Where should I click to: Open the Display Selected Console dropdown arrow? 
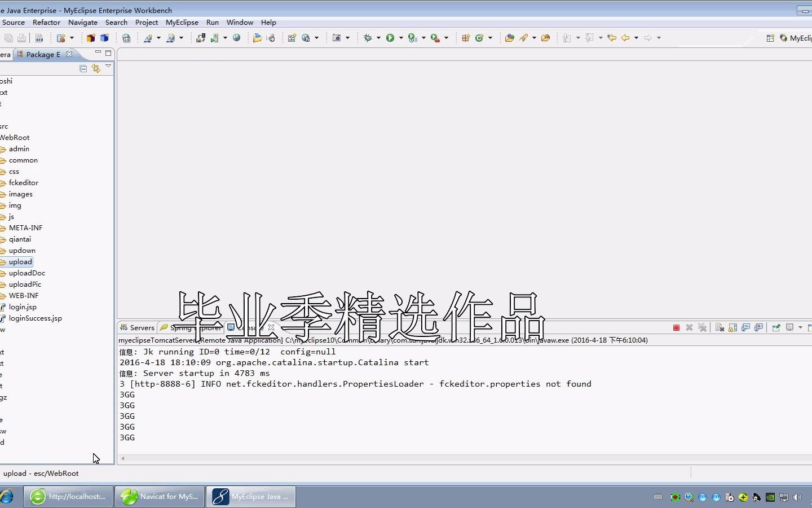tap(800, 327)
